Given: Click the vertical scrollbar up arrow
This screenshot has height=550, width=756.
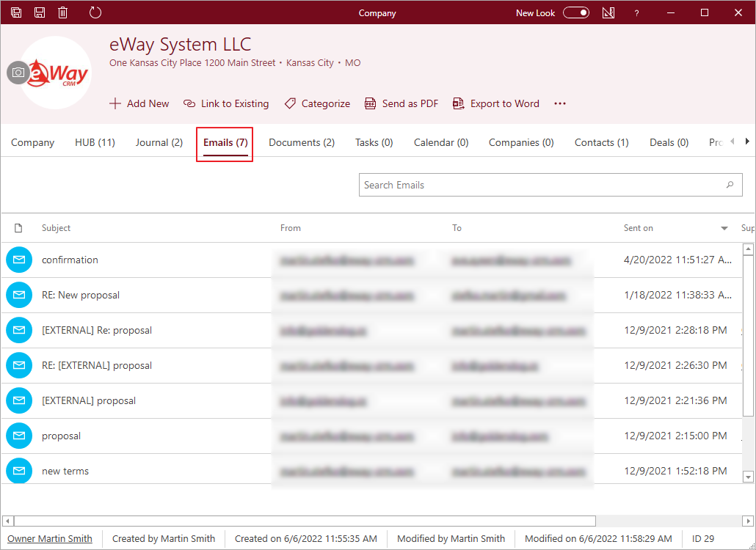Looking at the screenshot, I should (x=748, y=249).
